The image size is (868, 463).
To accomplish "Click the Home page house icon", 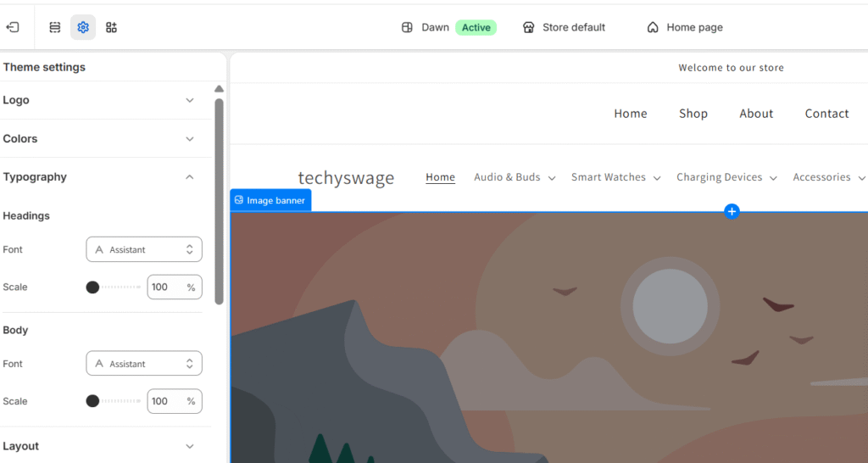I will pos(653,27).
